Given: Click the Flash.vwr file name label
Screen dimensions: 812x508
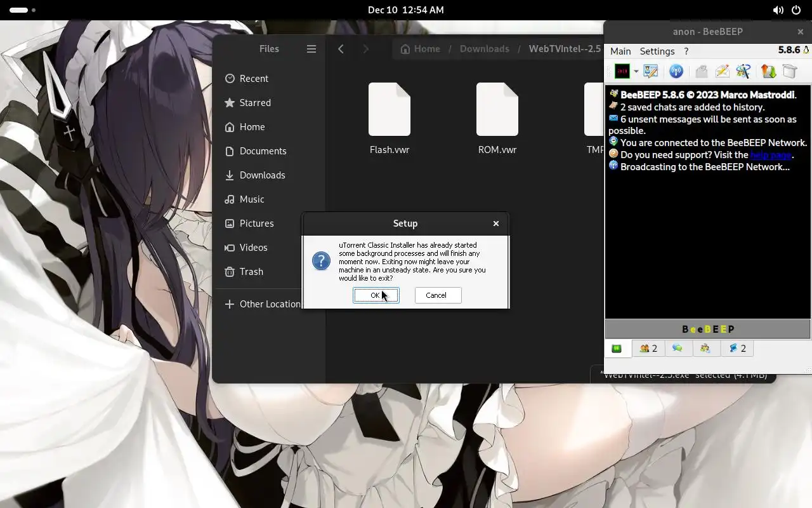Looking at the screenshot, I should coord(390,150).
